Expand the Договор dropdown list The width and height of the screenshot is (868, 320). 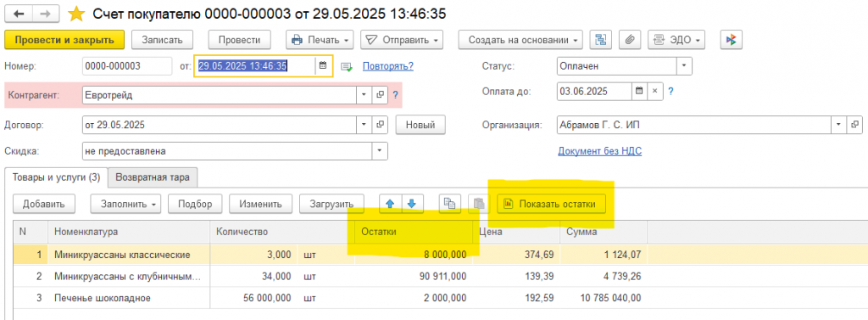point(364,125)
